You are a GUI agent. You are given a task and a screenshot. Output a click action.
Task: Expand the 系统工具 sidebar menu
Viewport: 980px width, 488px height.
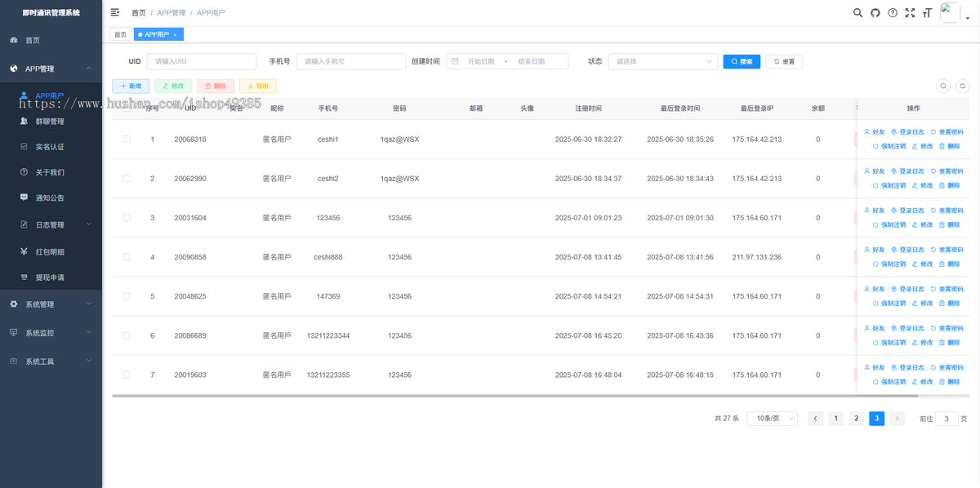pos(51,362)
